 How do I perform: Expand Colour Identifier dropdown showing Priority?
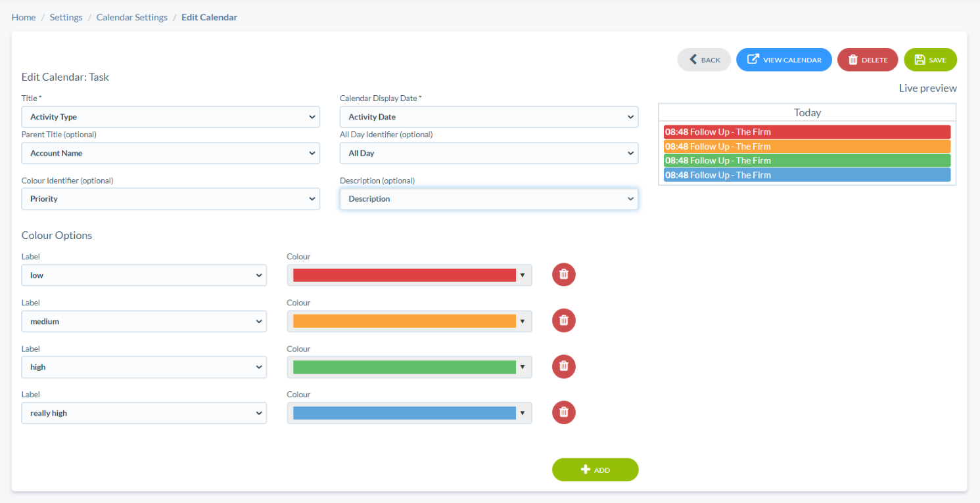tap(171, 199)
